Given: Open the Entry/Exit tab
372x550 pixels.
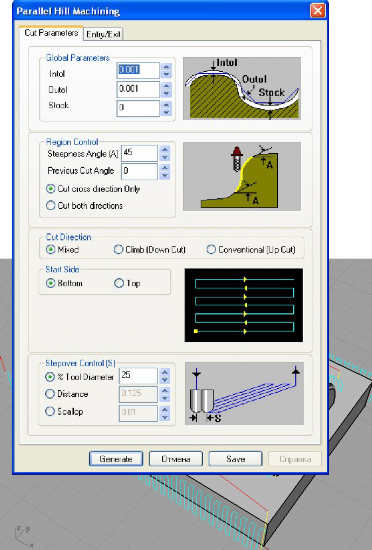Looking at the screenshot, I should point(103,34).
